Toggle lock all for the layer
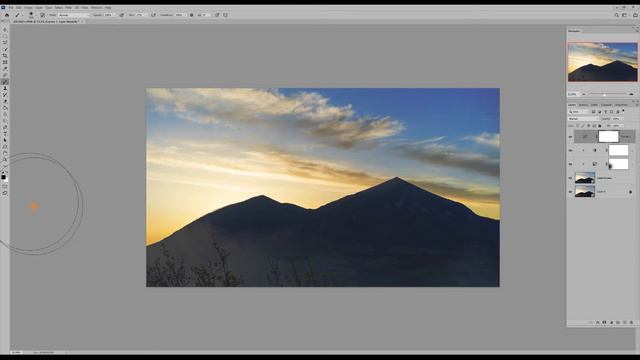 [600, 126]
